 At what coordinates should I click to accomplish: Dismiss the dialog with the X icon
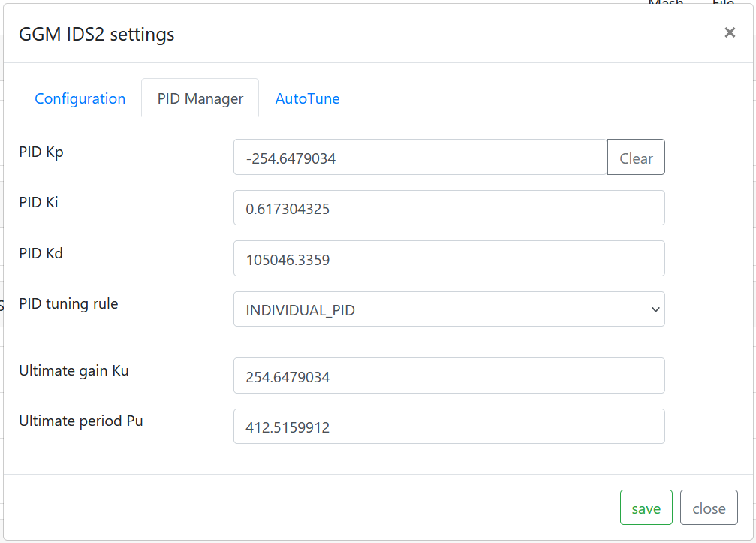[729, 32]
